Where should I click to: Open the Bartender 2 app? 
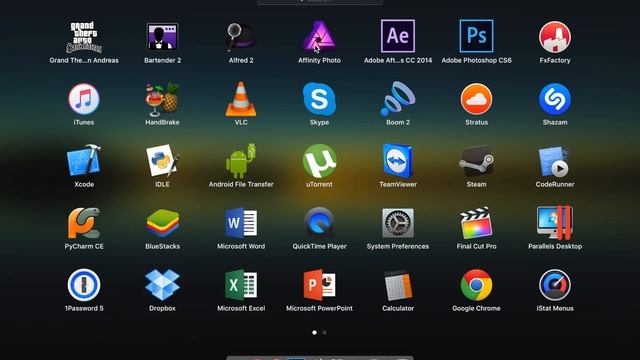coord(162,37)
